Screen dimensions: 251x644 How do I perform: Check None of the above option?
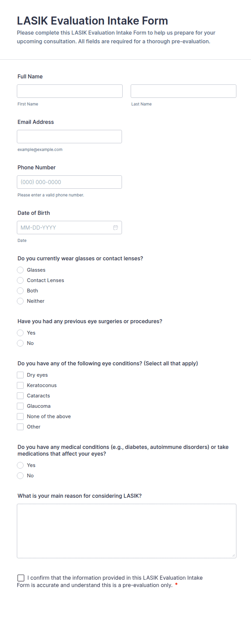pyautogui.click(x=20, y=416)
